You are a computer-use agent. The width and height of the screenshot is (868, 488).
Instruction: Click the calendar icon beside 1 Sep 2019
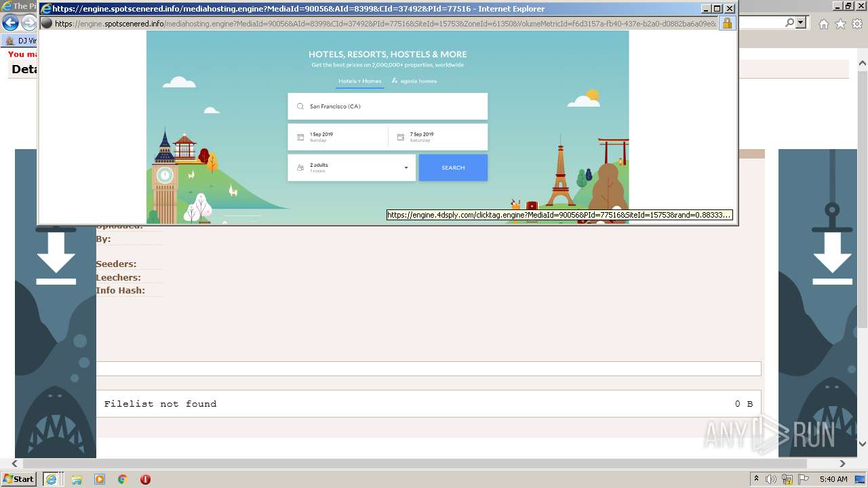tap(300, 138)
